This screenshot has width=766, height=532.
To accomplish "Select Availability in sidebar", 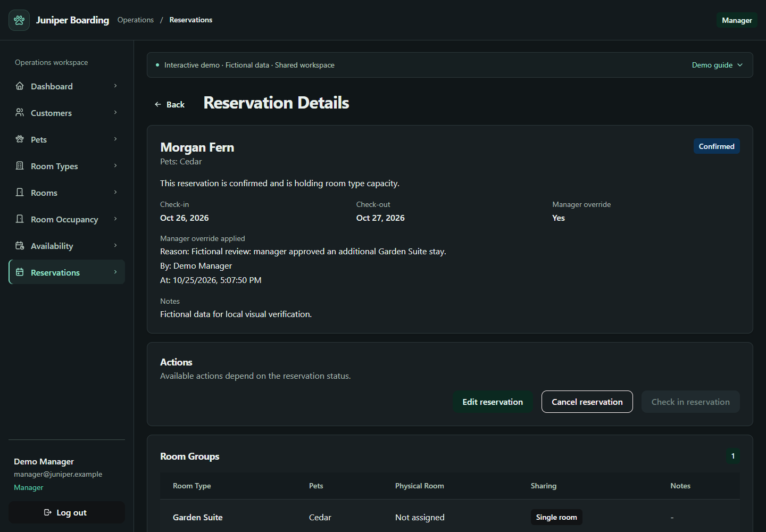I will [67, 245].
